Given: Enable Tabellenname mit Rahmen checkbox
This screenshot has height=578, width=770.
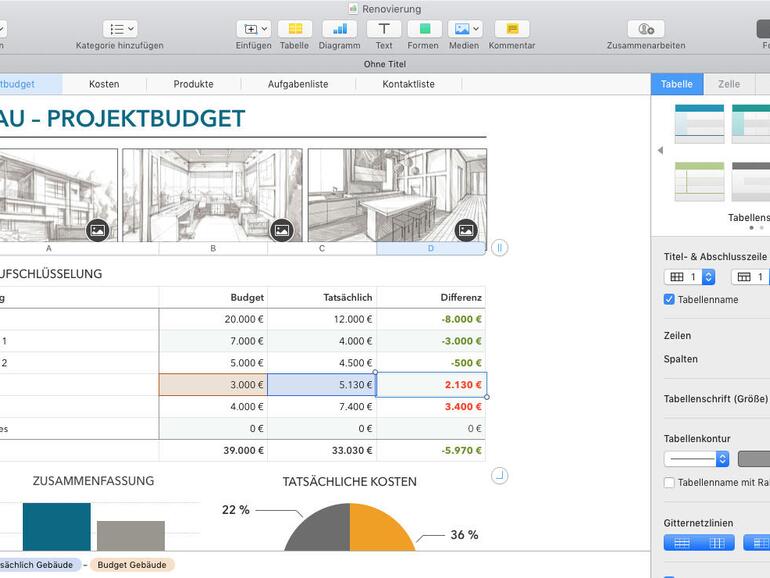Looking at the screenshot, I should point(669,483).
